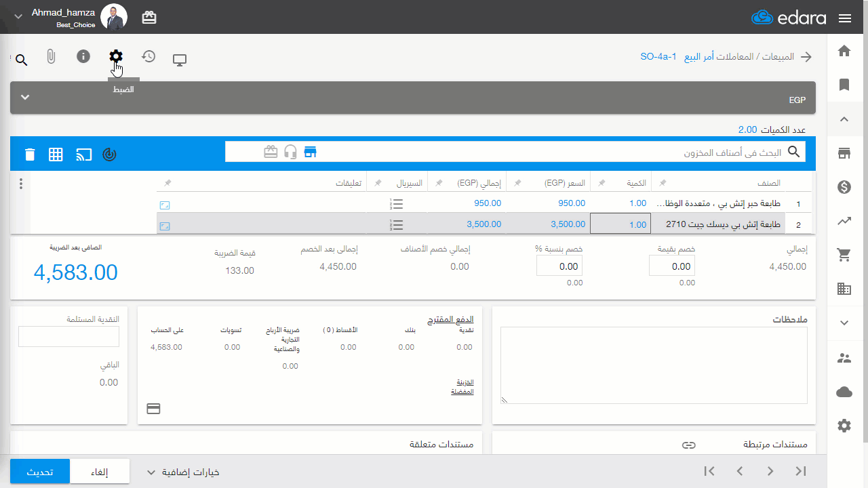Click the store icon inside search box
The width and height of the screenshot is (868, 488).
coord(310,152)
